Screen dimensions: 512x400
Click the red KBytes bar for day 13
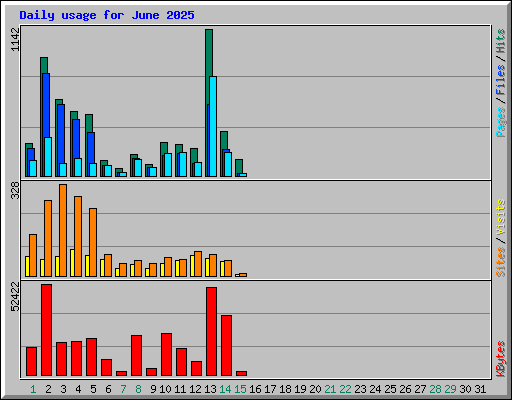pos(211,331)
